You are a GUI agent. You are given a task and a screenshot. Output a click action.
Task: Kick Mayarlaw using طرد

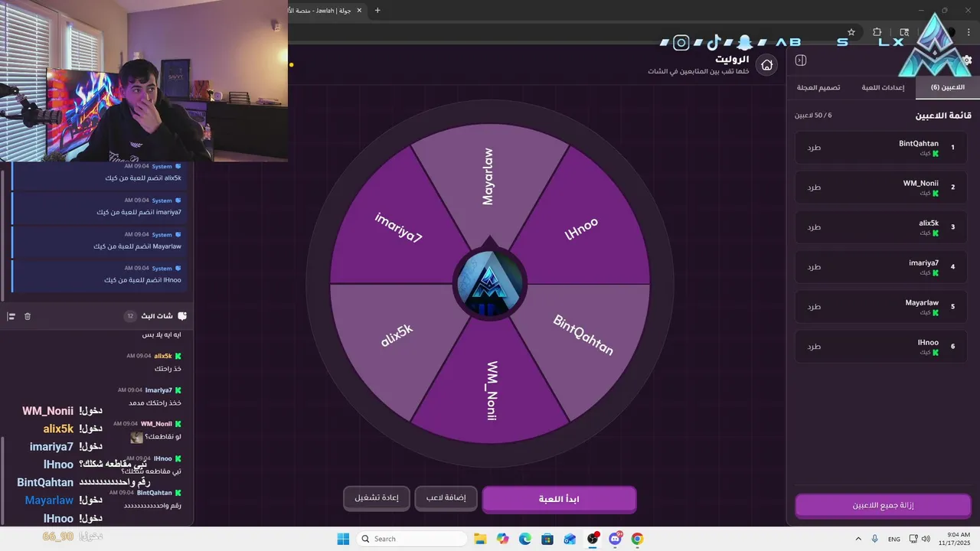814,307
